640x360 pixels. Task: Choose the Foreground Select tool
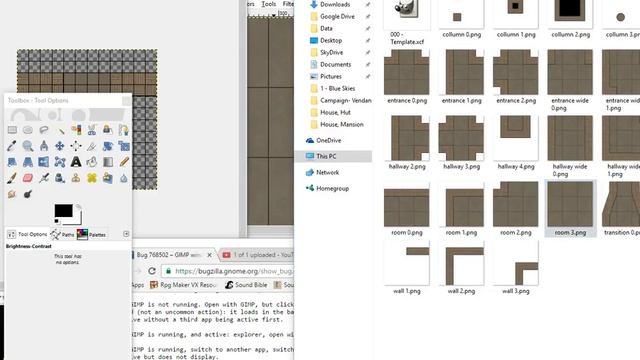108,130
